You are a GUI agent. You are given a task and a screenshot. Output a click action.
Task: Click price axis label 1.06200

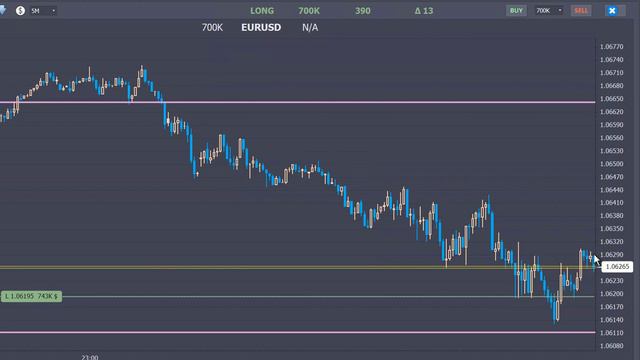click(611, 293)
